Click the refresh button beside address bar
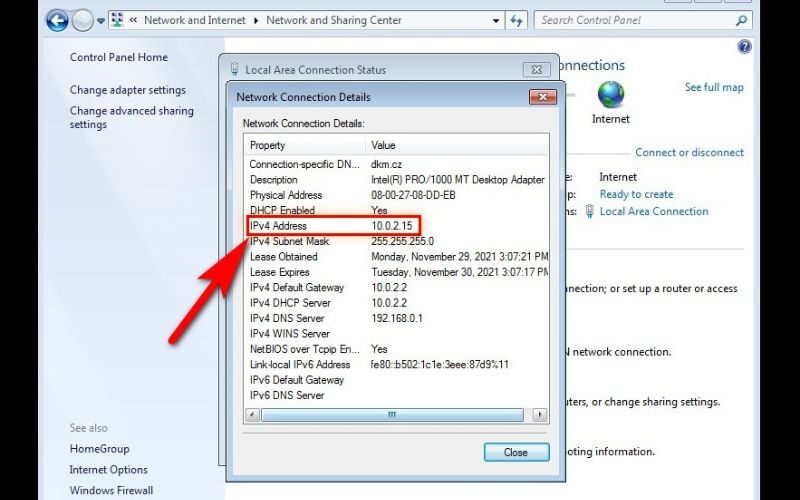 517,20
